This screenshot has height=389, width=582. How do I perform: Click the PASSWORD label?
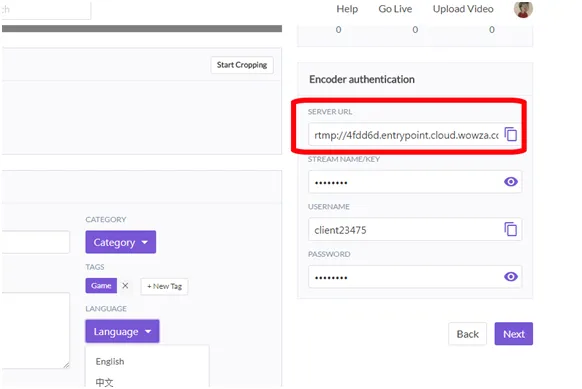(x=329, y=254)
